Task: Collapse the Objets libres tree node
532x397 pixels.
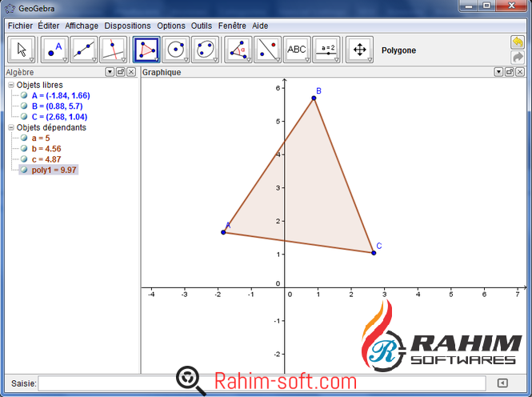Action: tap(11, 85)
